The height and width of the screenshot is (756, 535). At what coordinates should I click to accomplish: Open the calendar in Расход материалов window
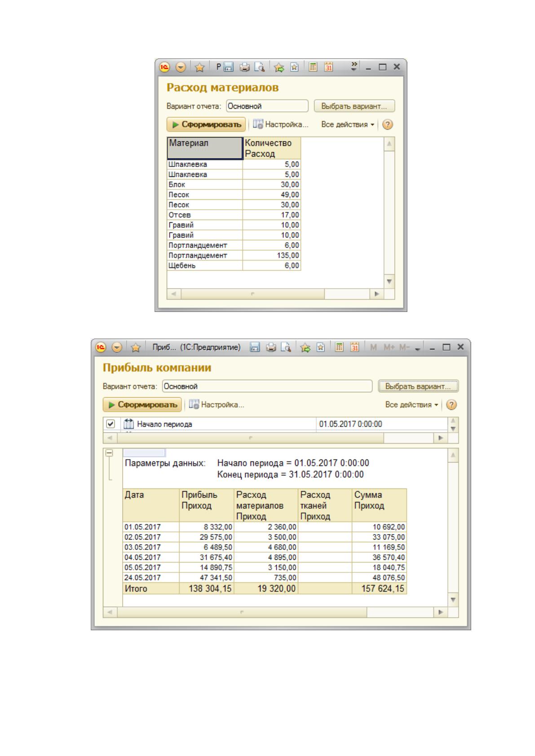pyautogui.click(x=329, y=67)
